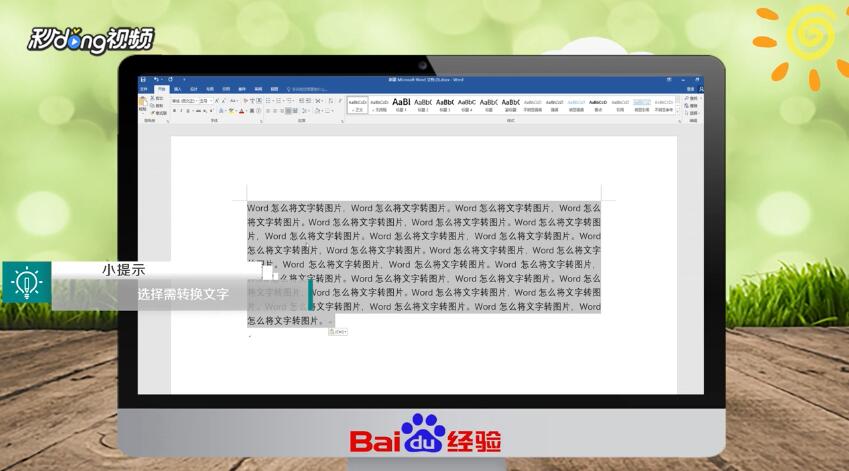The width and height of the screenshot is (849, 471).
Task: Open the Select dropdown in Editing group
Action: pyautogui.click(x=691, y=113)
